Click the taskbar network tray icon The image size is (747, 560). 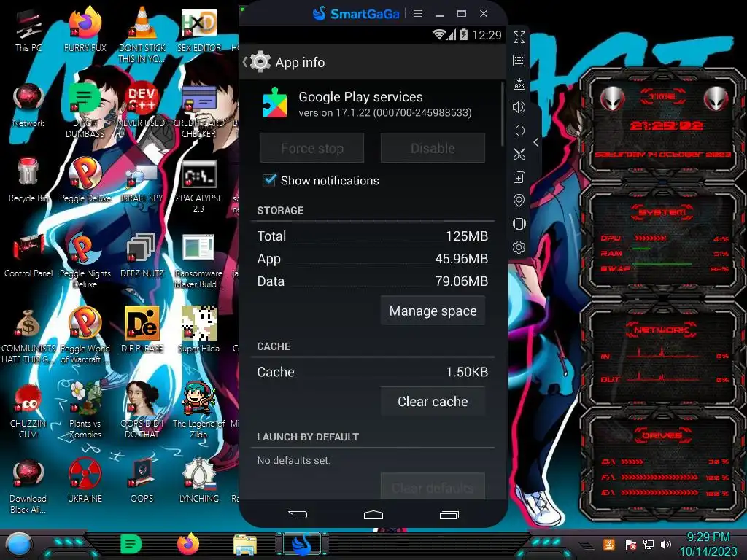(x=649, y=544)
